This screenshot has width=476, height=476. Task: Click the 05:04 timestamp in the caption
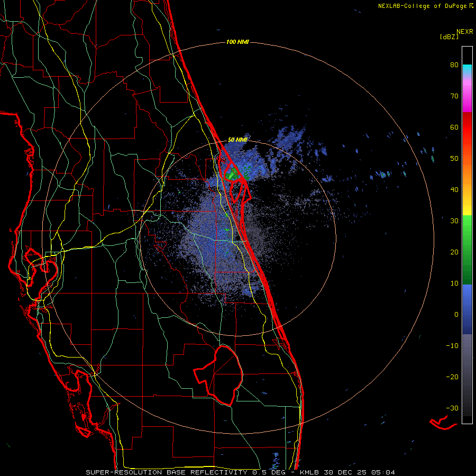383,472
